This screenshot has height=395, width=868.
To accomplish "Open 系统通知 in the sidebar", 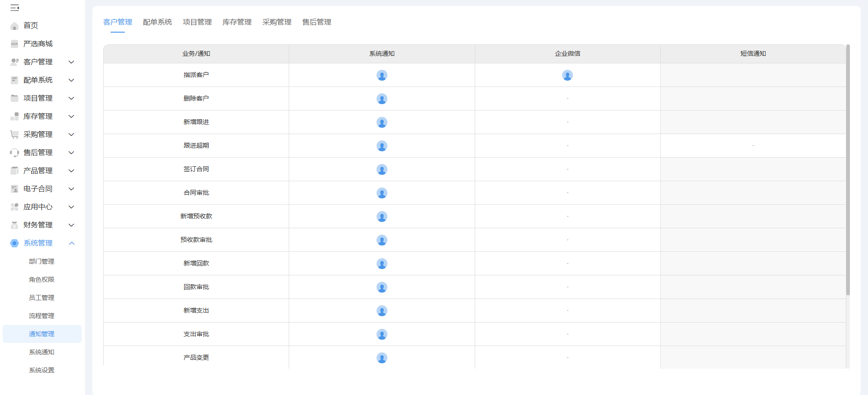I will coord(42,352).
